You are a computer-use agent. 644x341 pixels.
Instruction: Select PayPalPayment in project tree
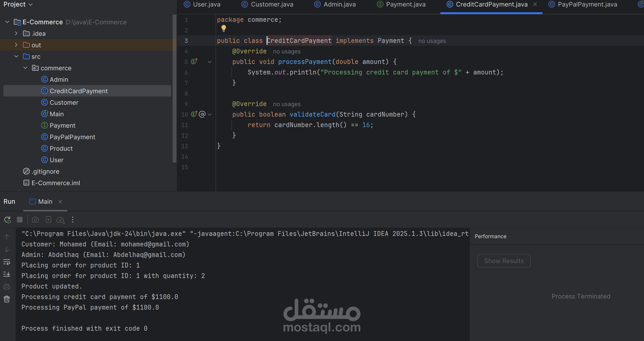(x=87, y=137)
